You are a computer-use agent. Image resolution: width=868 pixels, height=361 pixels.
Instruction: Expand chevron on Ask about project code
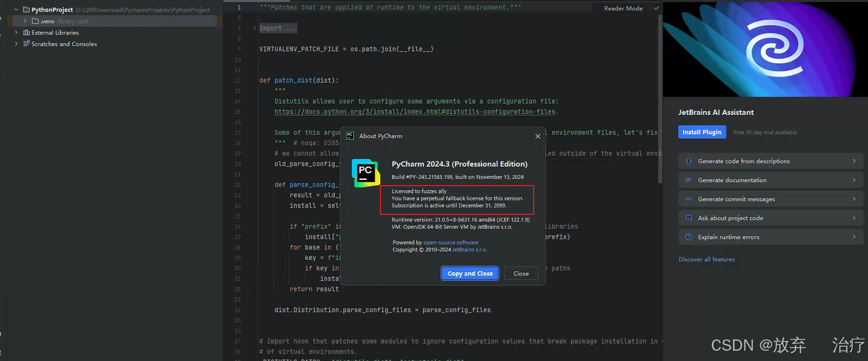click(x=854, y=218)
